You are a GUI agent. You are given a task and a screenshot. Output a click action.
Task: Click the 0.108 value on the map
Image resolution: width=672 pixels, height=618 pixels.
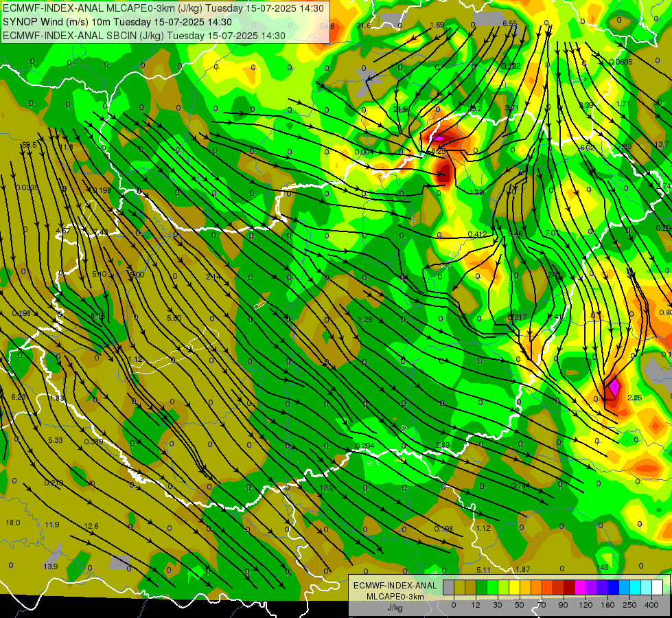pyautogui.click(x=443, y=529)
